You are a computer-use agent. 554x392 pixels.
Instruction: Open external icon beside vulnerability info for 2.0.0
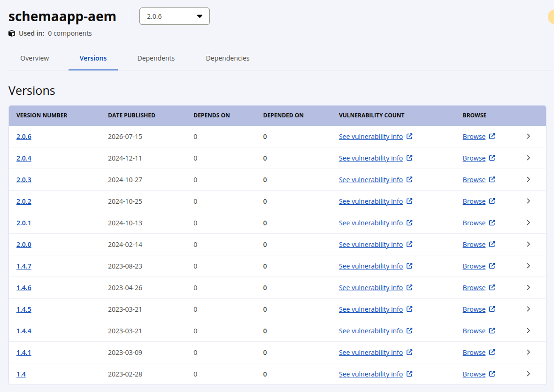[409, 244]
